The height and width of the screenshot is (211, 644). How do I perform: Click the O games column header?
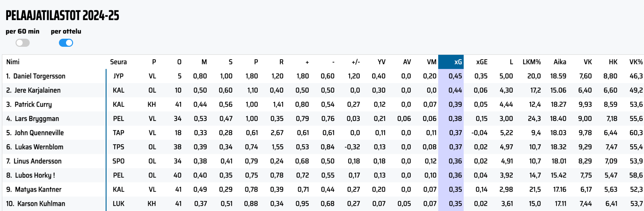coord(179,62)
